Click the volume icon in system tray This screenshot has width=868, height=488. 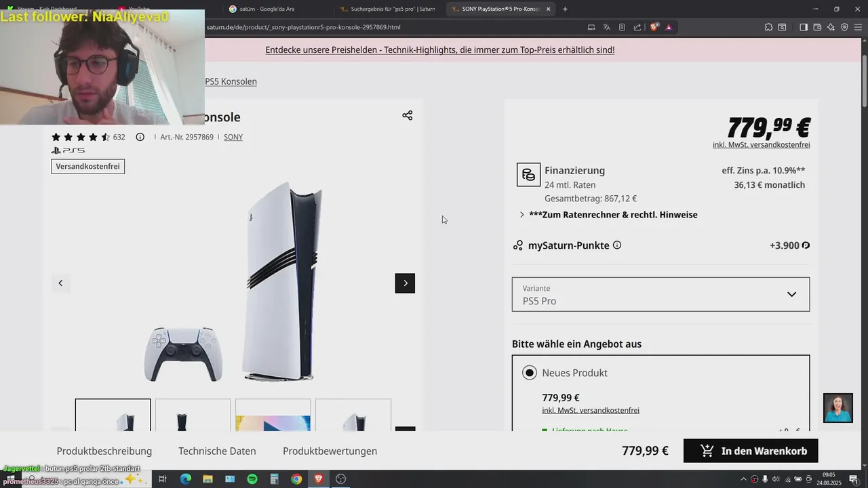[776, 479]
